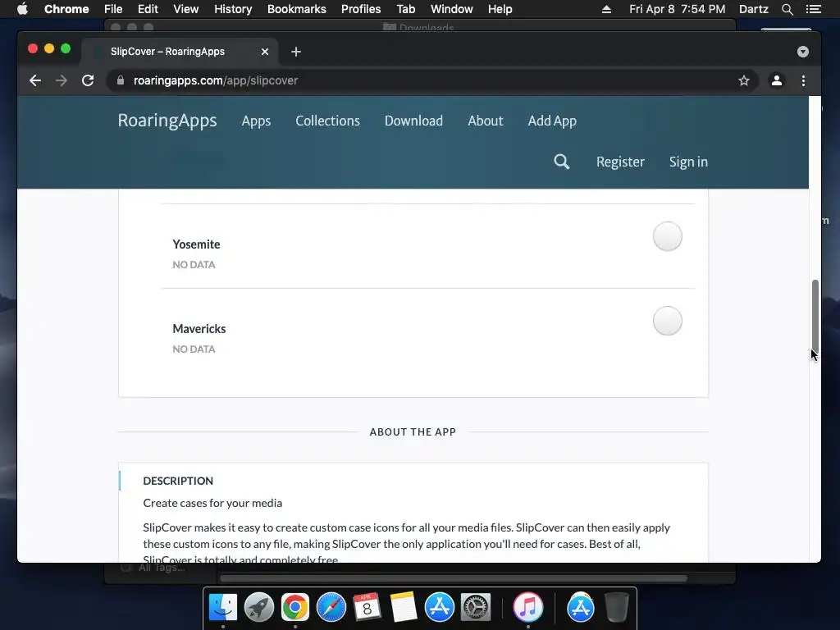
Task: Click the page's vertical scrollbar thumb
Action: (x=815, y=315)
